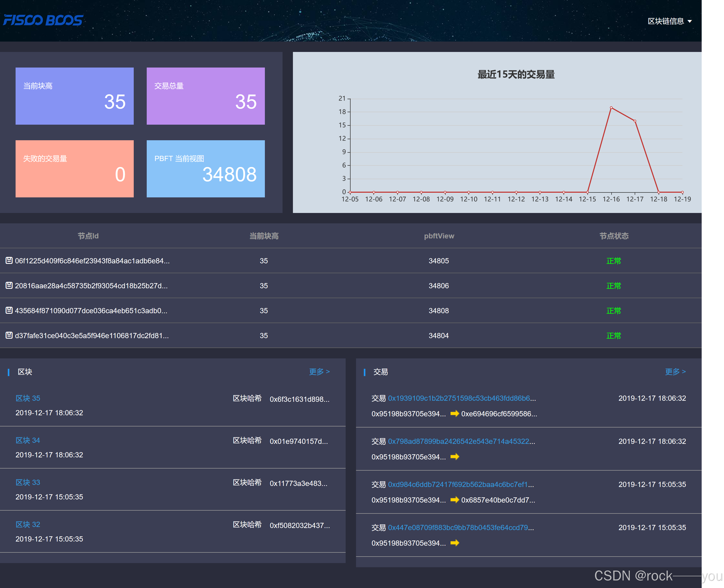Open transaction hash 0x1939109c1b2b2751598c
The height and width of the screenshot is (588, 724).
[461, 398]
